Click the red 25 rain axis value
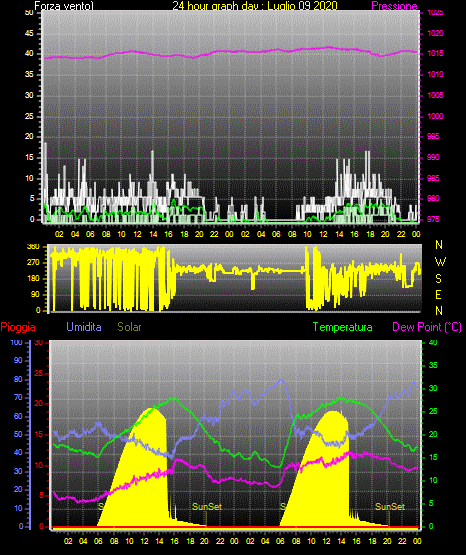 (38, 373)
